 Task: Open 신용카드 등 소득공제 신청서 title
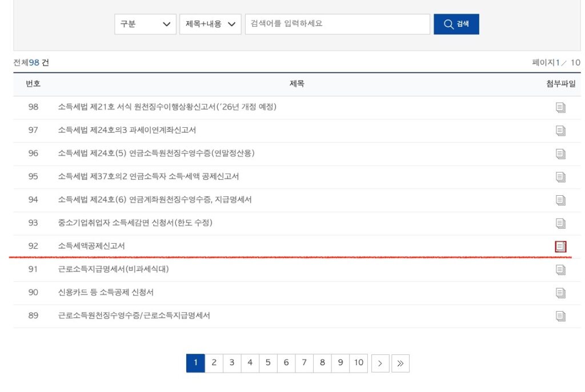pos(106,293)
